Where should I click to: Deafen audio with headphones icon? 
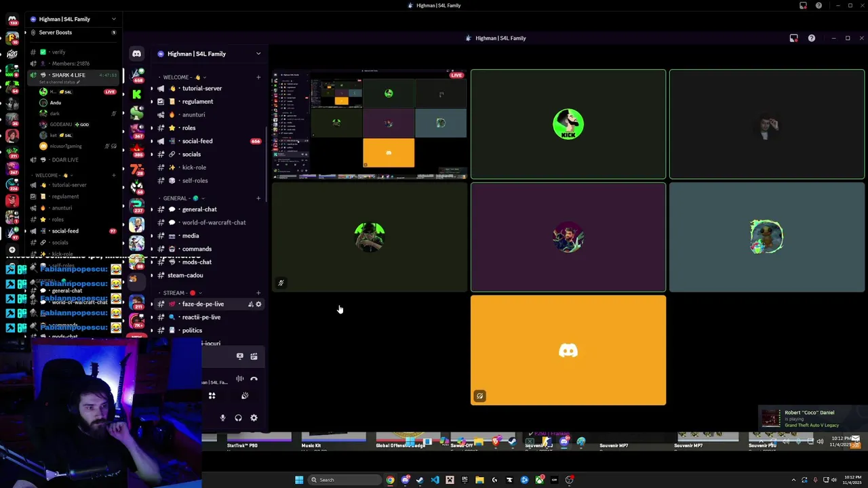click(x=238, y=418)
